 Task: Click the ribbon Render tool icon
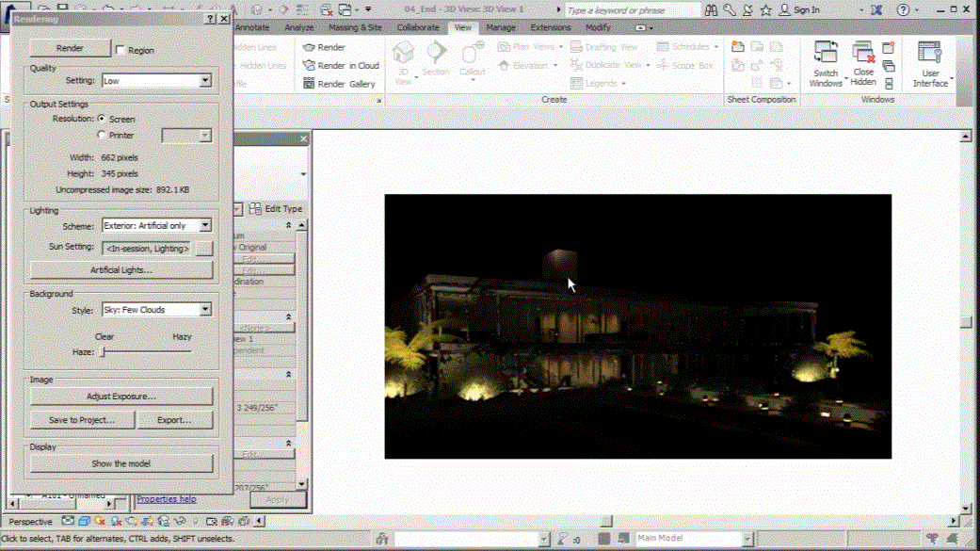[309, 47]
